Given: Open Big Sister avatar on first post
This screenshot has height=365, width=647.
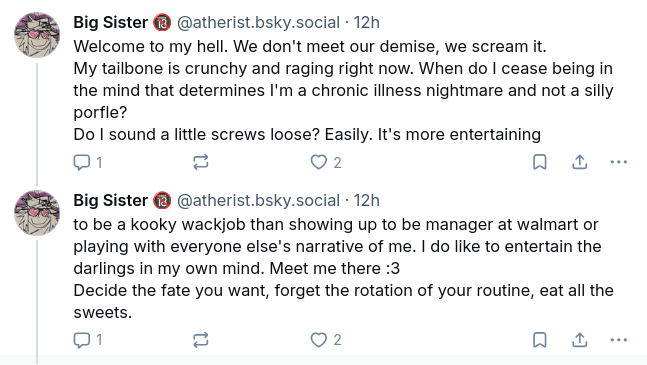Looking at the screenshot, I should coord(37,35).
